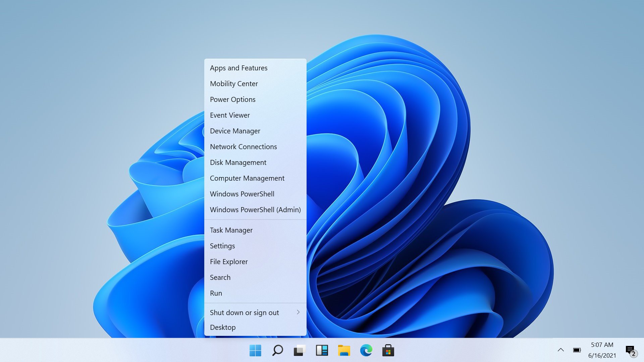Click the Search taskbar icon
Screen dimensions: 644x362
pyautogui.click(x=277, y=351)
